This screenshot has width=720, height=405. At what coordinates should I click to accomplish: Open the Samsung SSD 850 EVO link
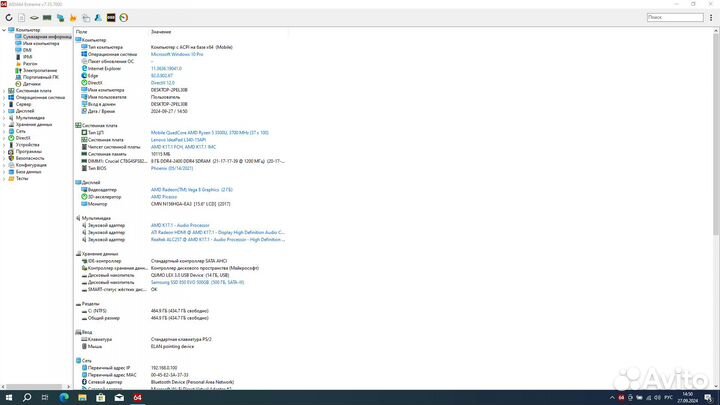[197, 282]
